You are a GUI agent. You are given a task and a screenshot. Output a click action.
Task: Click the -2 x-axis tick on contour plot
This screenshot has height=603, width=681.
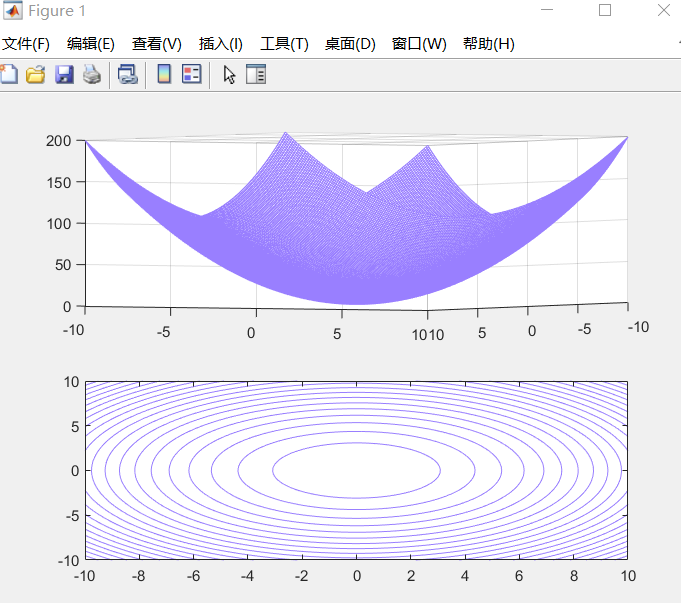pos(301,576)
